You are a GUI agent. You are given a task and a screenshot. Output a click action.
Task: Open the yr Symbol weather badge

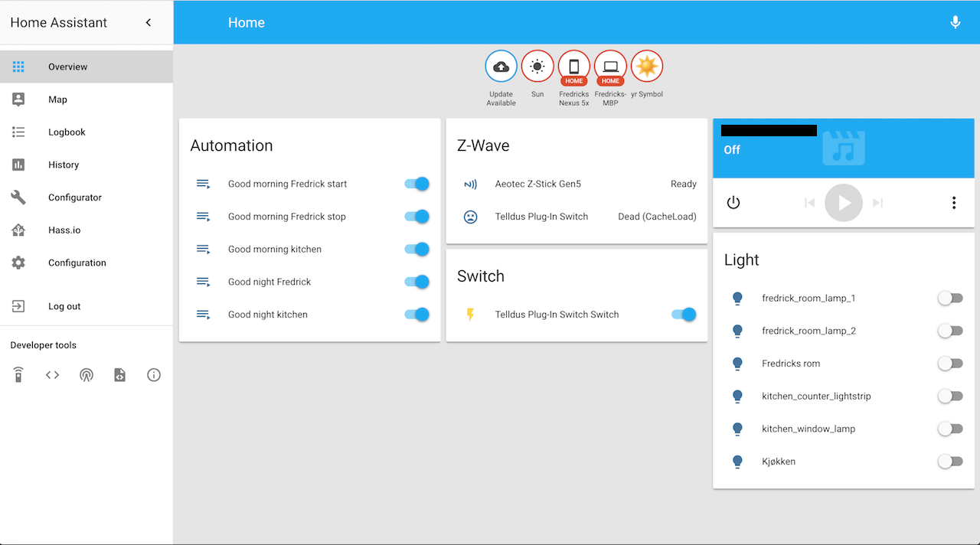click(x=647, y=67)
